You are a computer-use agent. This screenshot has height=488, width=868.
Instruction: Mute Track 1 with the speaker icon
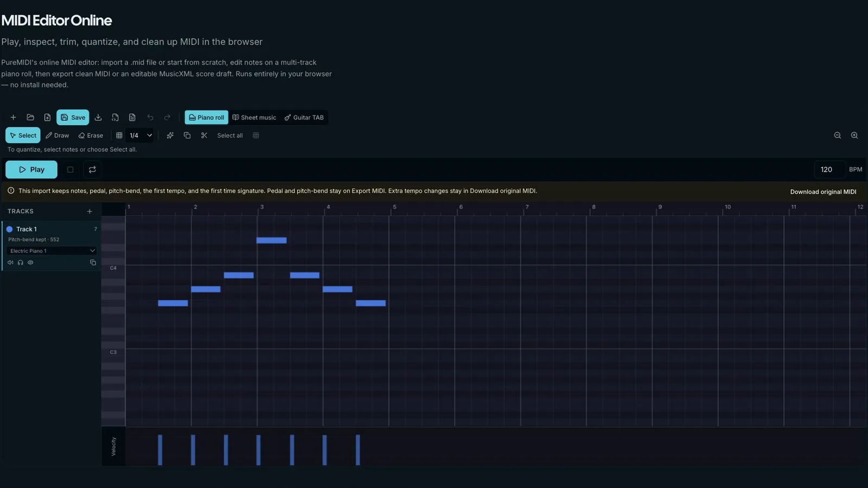pos(10,262)
